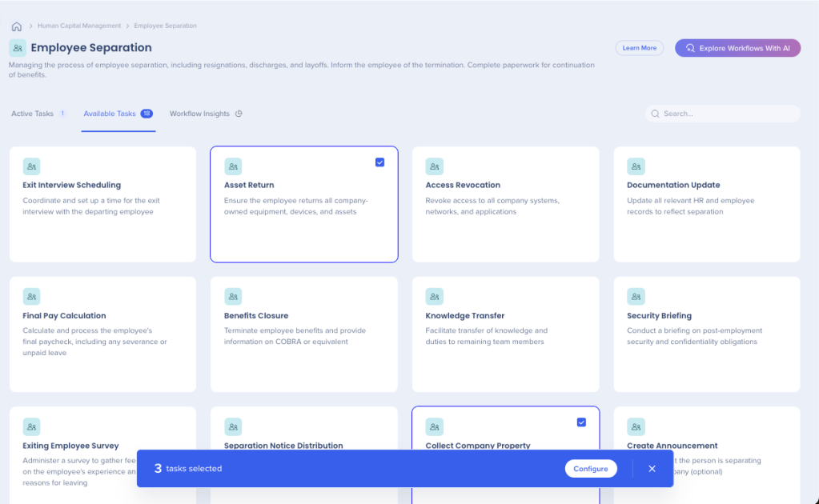Image resolution: width=819 pixels, height=504 pixels.
Task: Click the Security Briefing card icon
Action: (x=636, y=297)
